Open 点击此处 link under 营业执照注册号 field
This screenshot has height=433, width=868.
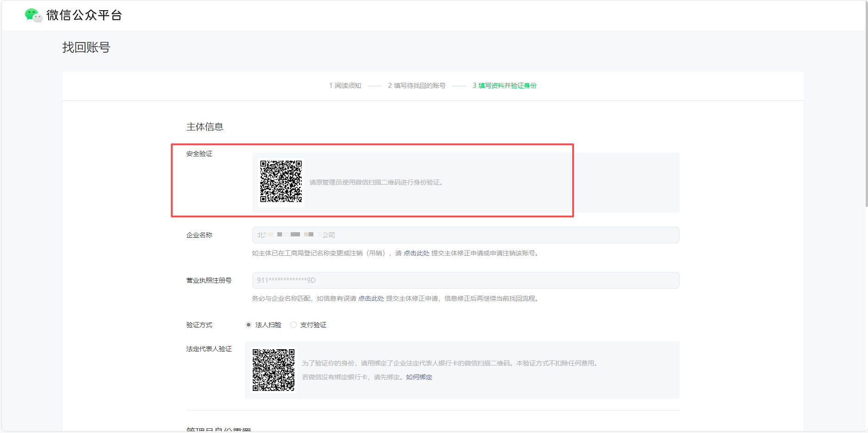pyautogui.click(x=371, y=298)
